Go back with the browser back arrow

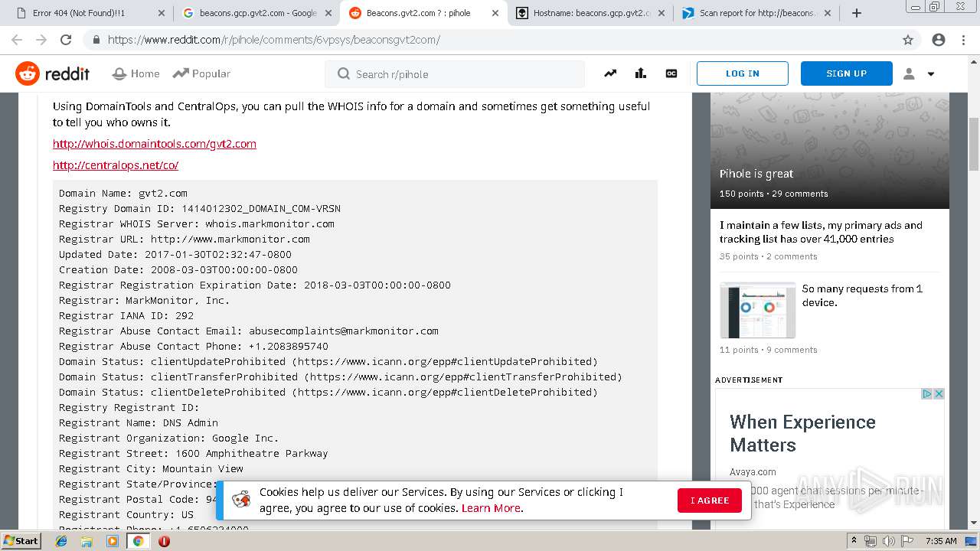(17, 40)
